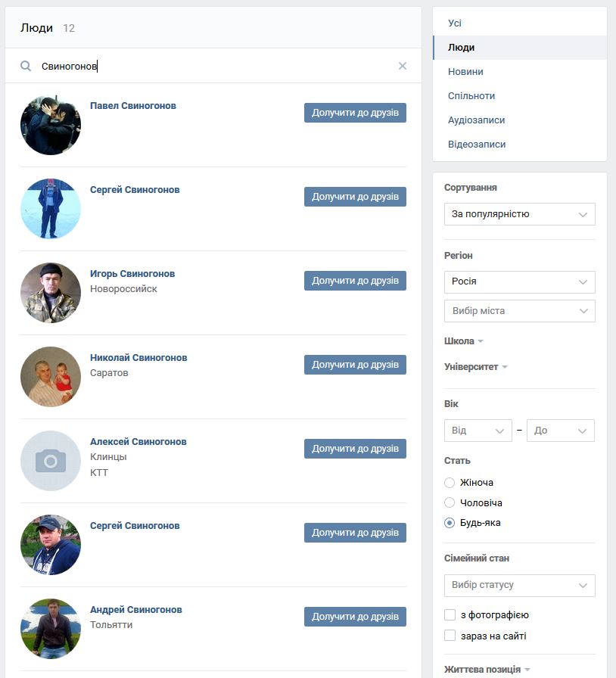Open Андрей Свиногонов's avatar from Тольятти

tap(51, 629)
